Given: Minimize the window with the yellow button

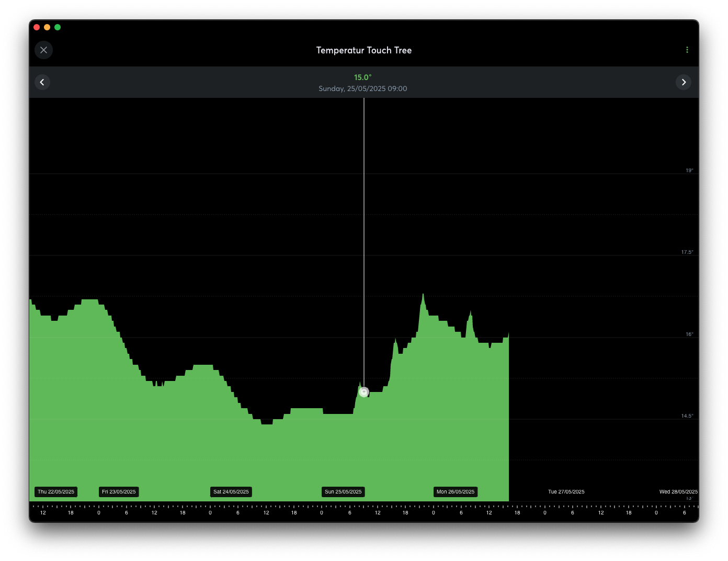Looking at the screenshot, I should [x=47, y=27].
